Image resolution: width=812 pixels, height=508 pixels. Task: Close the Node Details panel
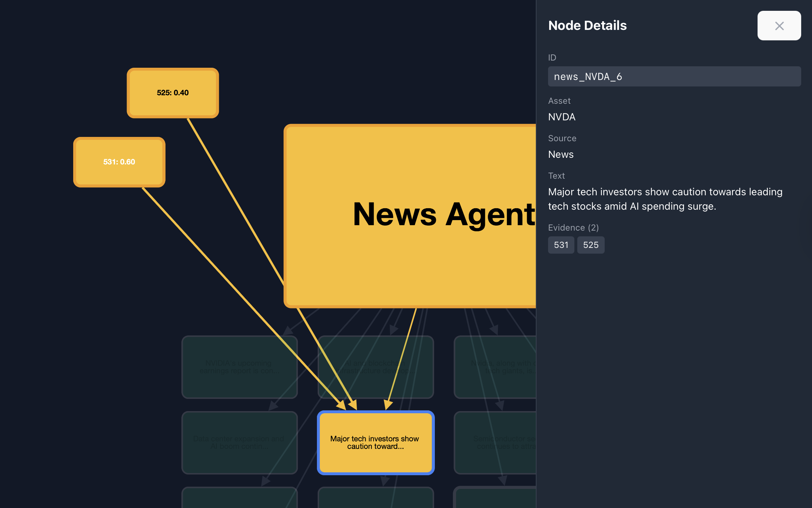point(779,26)
